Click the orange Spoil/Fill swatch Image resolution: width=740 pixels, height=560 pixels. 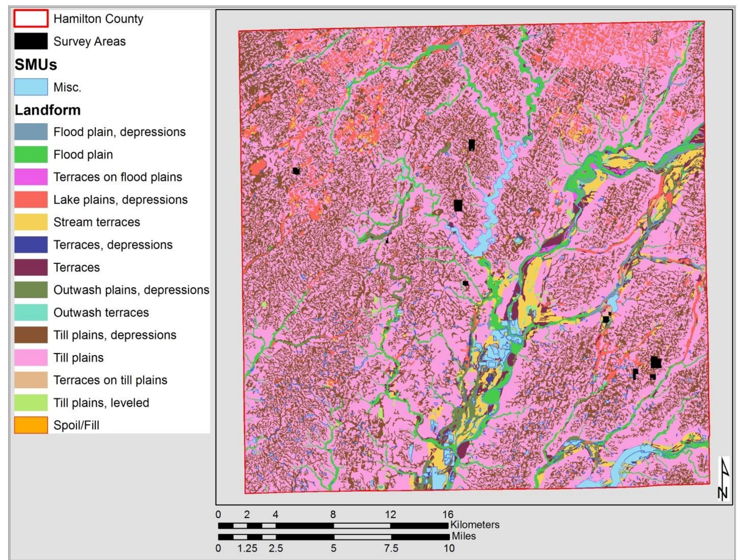pos(31,425)
